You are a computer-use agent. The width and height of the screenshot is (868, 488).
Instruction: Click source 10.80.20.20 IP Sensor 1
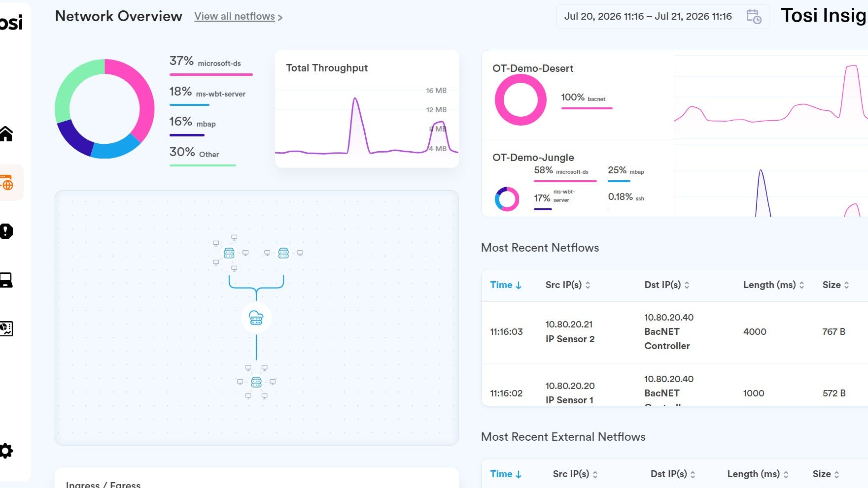pyautogui.click(x=570, y=393)
